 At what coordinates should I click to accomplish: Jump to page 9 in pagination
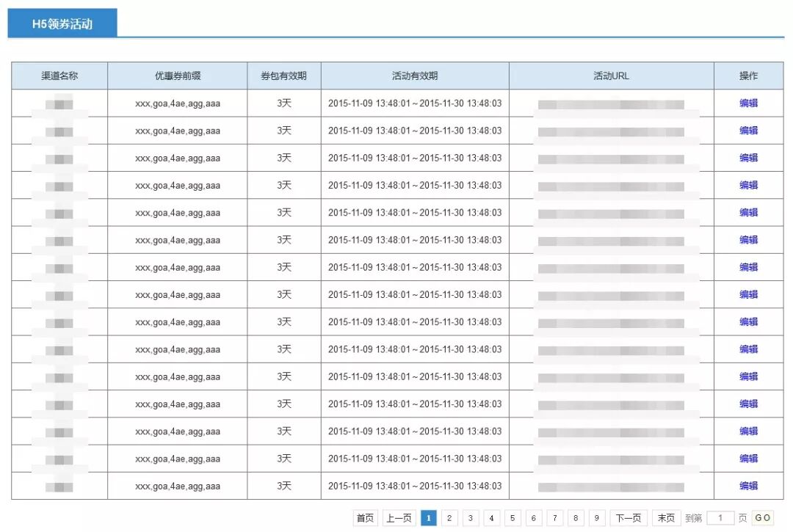click(x=597, y=518)
